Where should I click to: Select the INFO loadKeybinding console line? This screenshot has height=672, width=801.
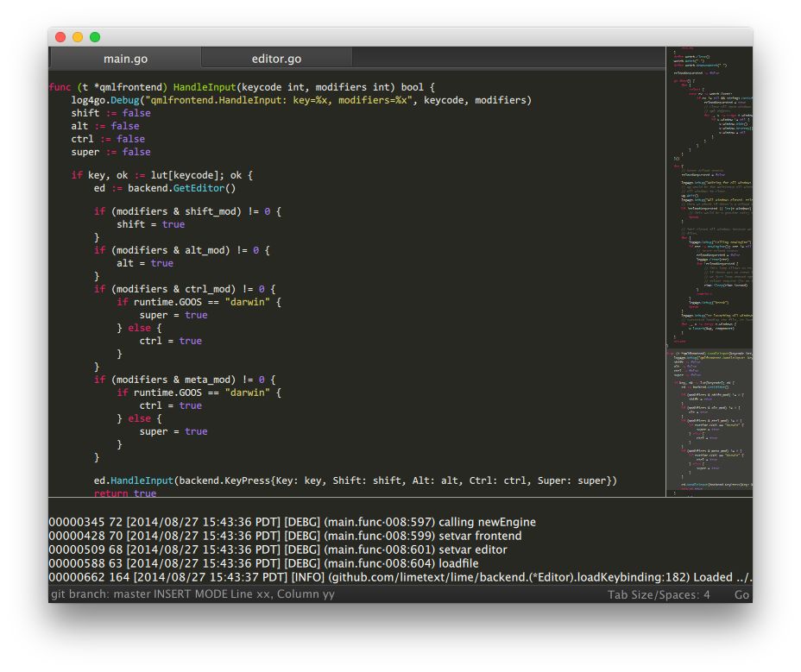tap(397, 577)
